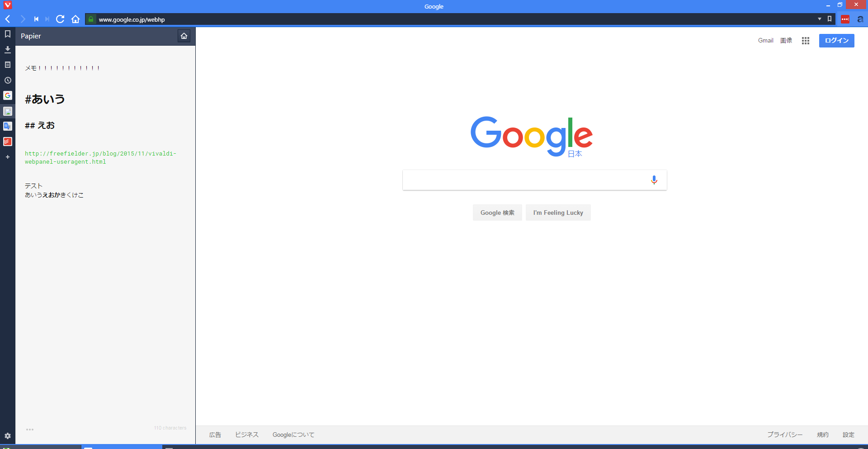Open the Notes panel in sidebar
The image size is (868, 449).
click(x=8, y=65)
